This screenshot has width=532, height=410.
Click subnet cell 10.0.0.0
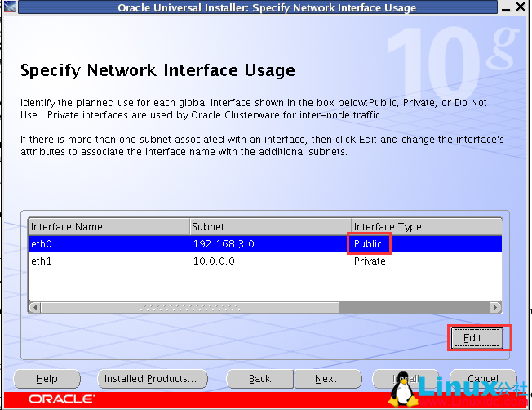270,261
